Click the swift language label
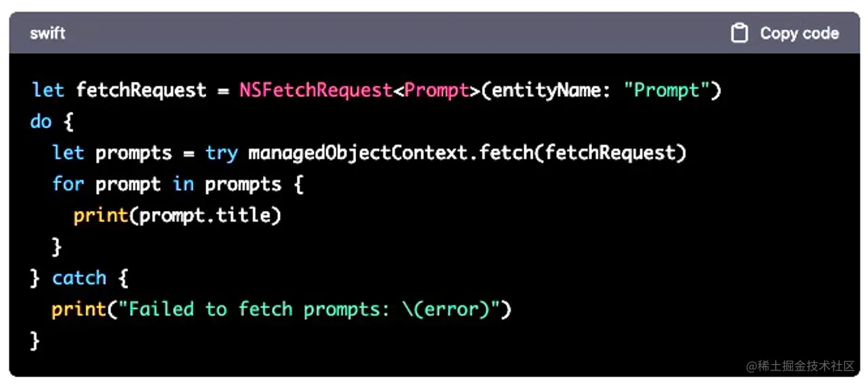Screen dimensions: 868x386 coord(47,33)
